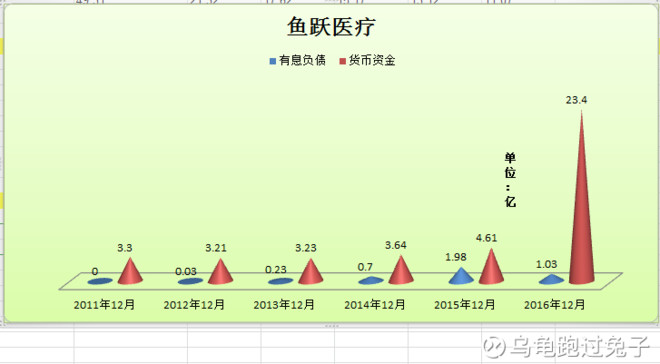Select the 2014年12月 axis label
Image resolution: width=660 pixels, height=364 pixels.
point(375,305)
